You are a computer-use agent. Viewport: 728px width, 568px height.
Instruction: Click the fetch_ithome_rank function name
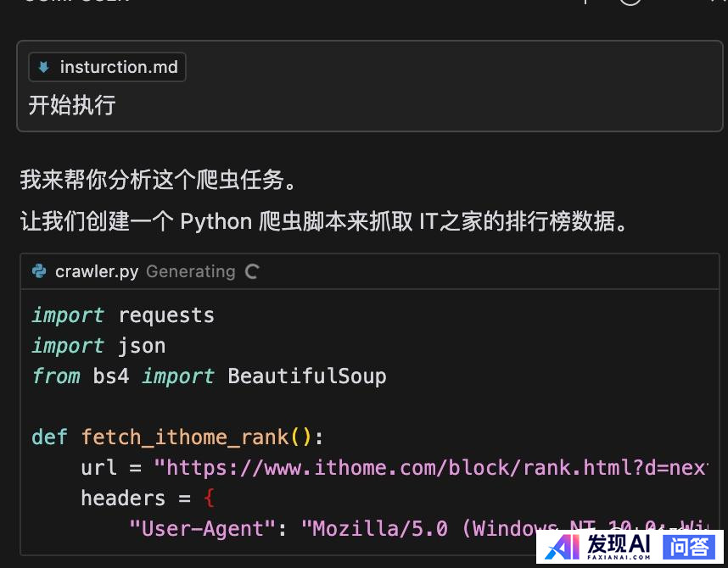click(x=185, y=437)
